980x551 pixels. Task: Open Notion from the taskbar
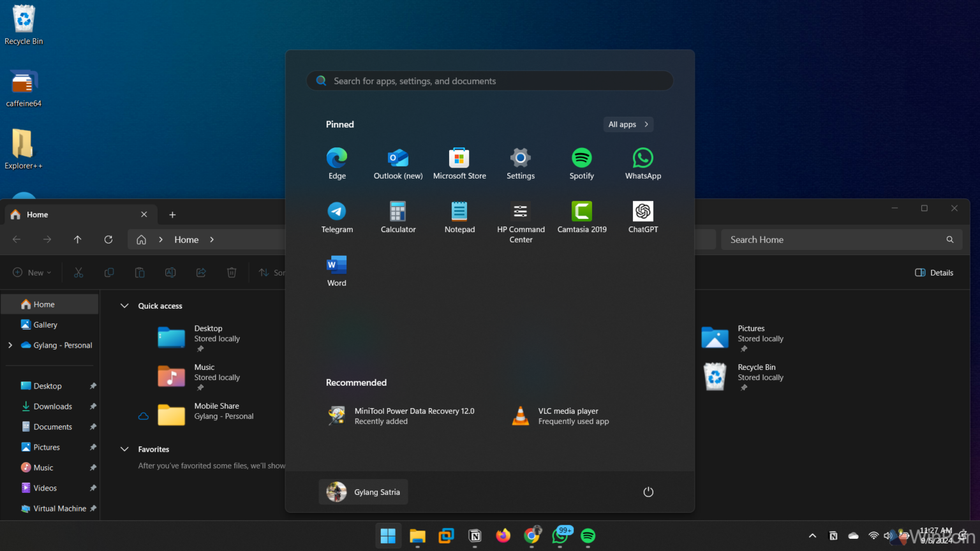tap(475, 536)
